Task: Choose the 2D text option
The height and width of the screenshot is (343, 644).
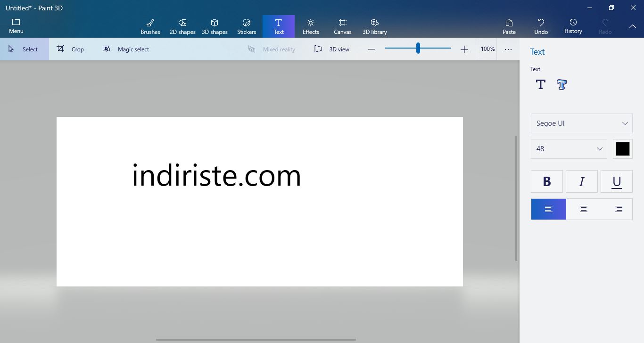Action: tap(541, 85)
